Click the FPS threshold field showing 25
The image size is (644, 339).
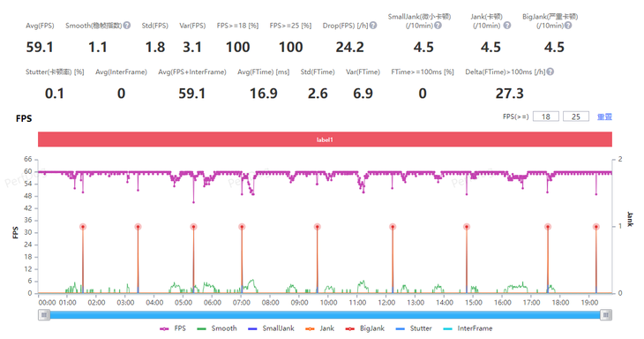coord(576,117)
